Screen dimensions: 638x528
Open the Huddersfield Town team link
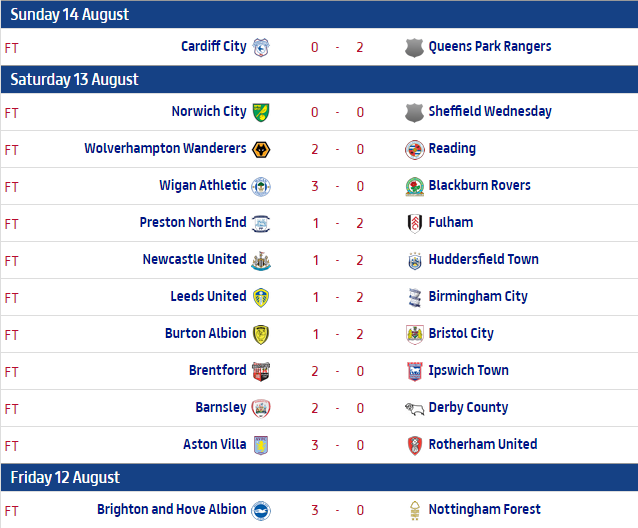(483, 260)
